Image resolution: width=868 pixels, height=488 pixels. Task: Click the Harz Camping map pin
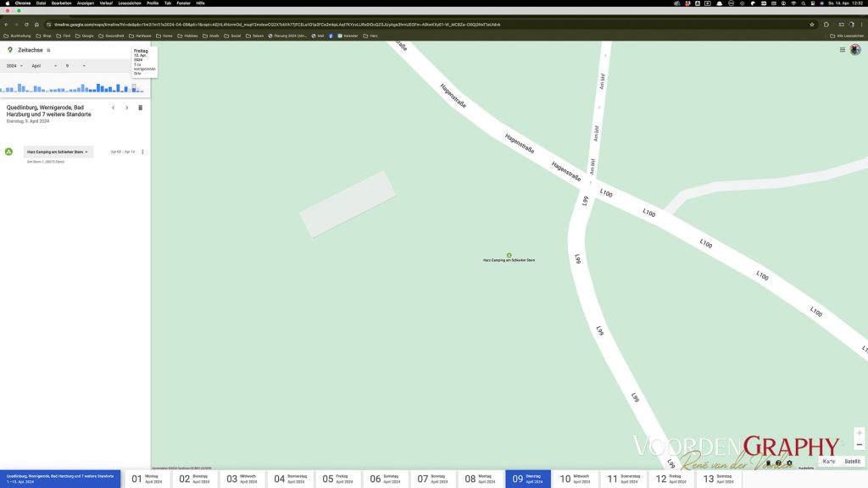click(x=509, y=255)
